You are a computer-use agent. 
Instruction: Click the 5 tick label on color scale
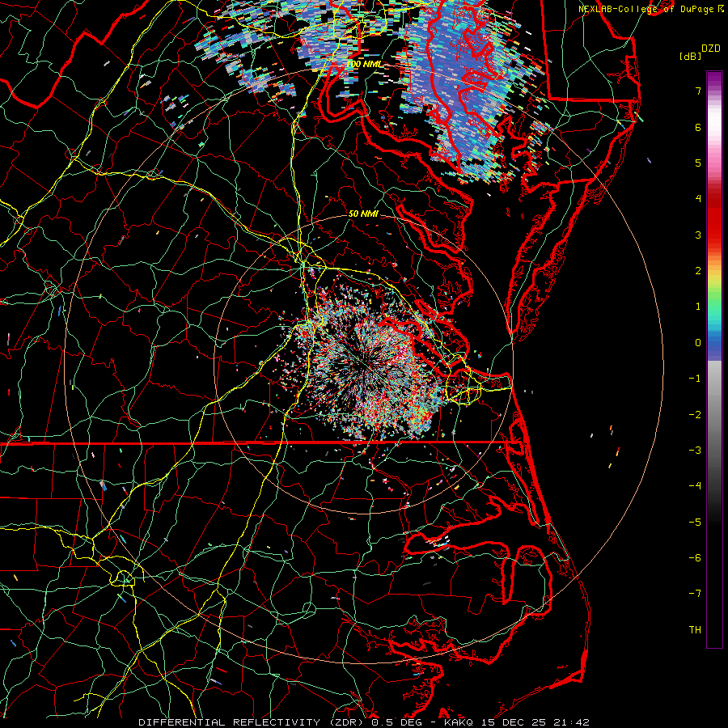coord(698,163)
